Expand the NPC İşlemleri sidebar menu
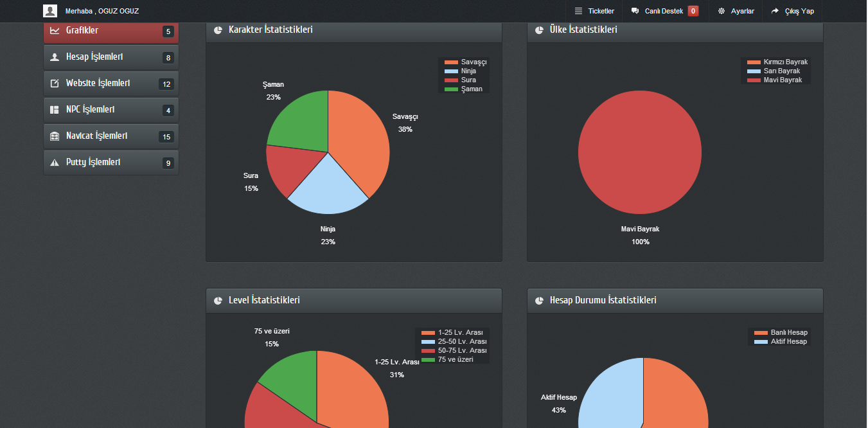868x428 pixels. pos(111,110)
